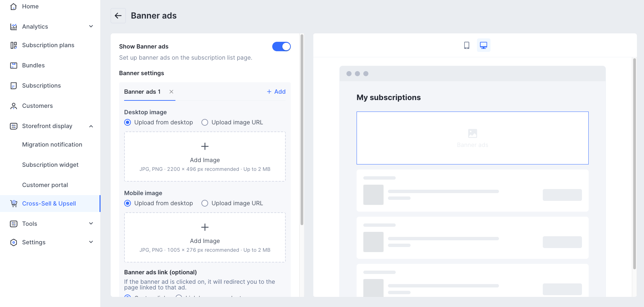
Task: Click the Home icon in sidebar
Action: pyautogui.click(x=13, y=6)
